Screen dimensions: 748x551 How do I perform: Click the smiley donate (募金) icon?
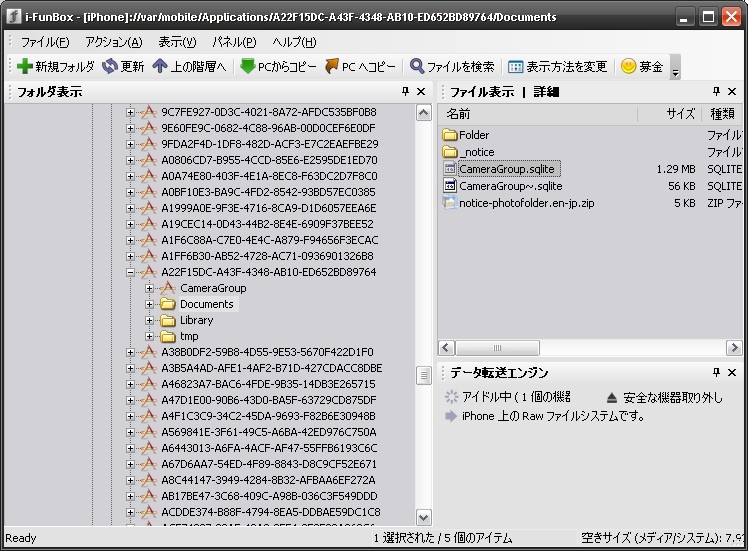coord(628,66)
